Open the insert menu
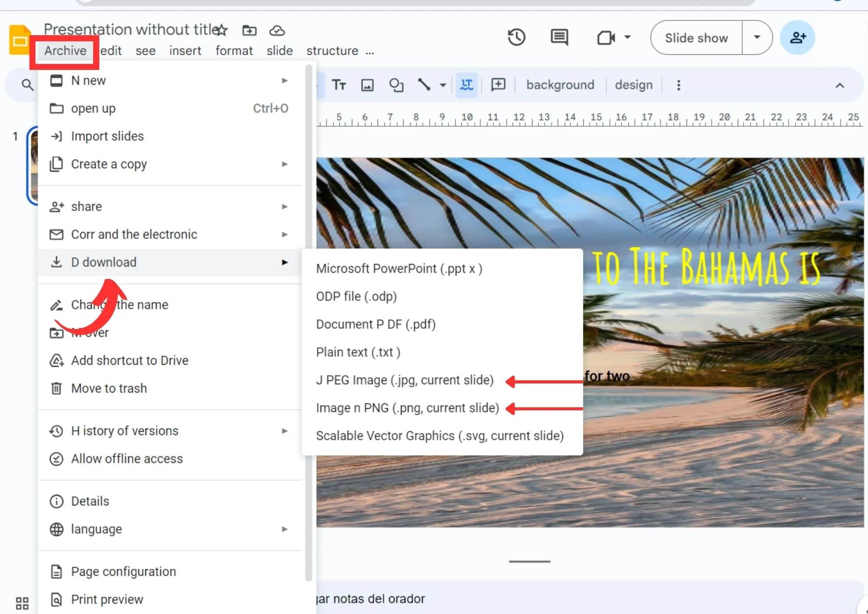868x614 pixels. click(185, 51)
